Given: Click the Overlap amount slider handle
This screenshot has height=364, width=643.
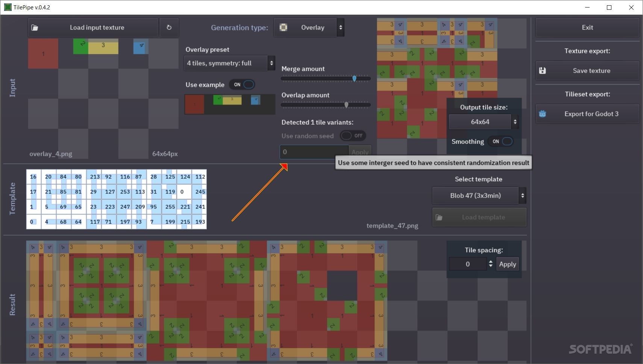Looking at the screenshot, I should pos(346,105).
